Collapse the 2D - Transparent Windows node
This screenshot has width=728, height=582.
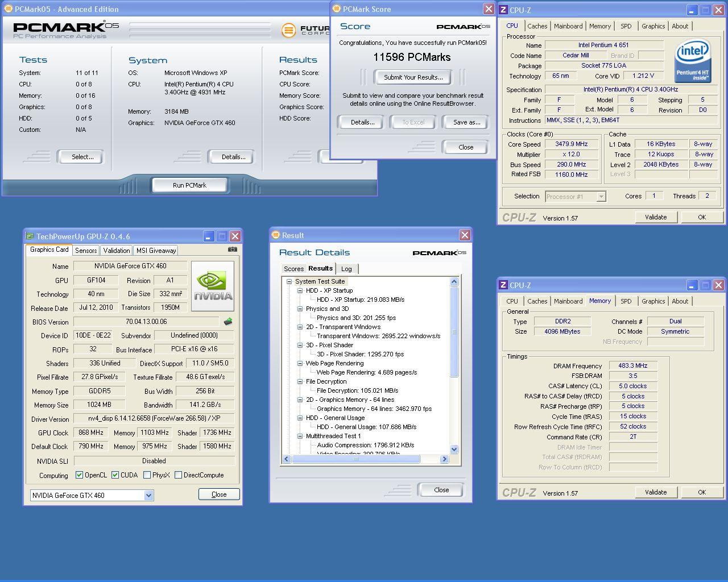point(300,327)
